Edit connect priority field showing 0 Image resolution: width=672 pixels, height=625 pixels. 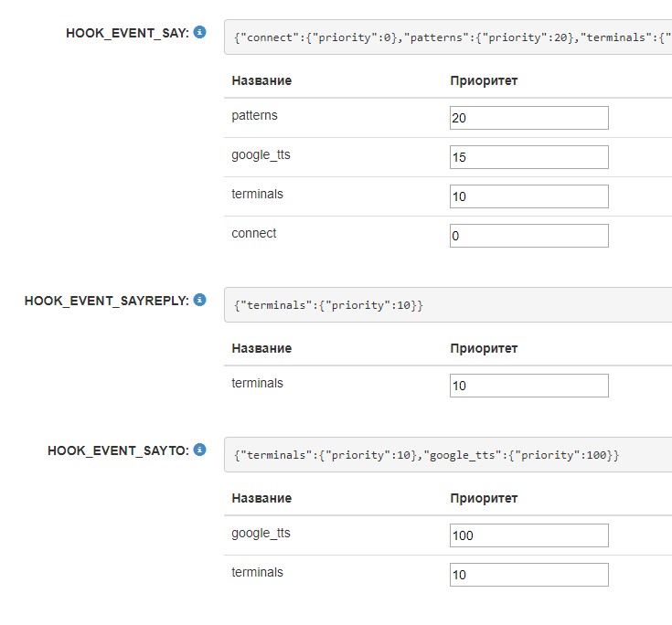pyautogui.click(x=528, y=236)
